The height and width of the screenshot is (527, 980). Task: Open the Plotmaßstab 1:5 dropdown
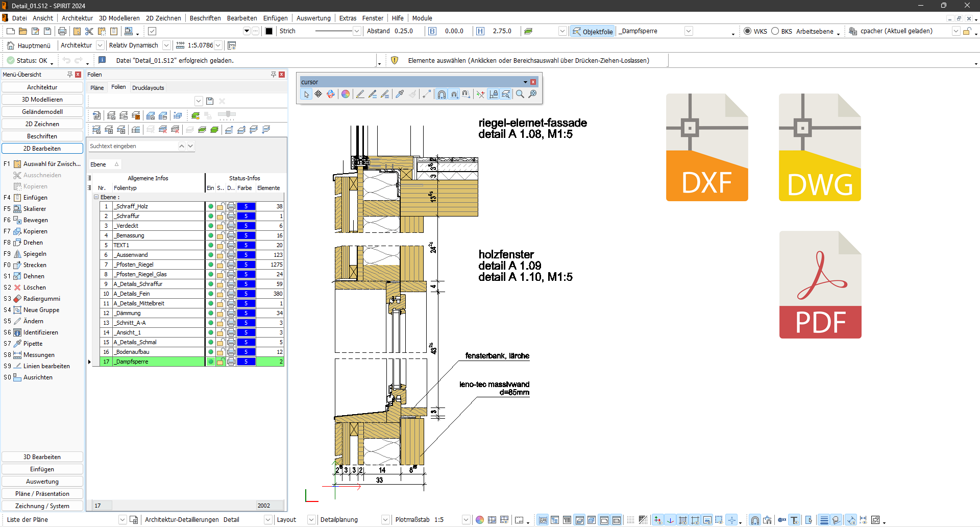(466, 519)
